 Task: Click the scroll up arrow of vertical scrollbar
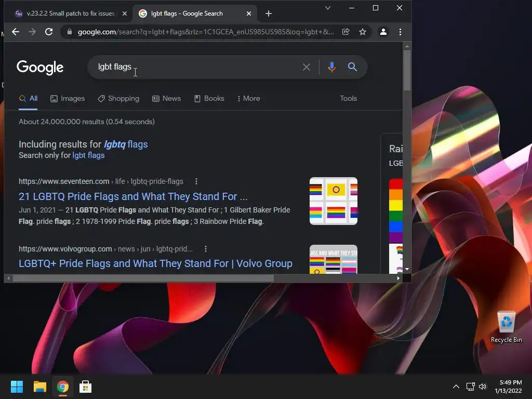[407, 46]
